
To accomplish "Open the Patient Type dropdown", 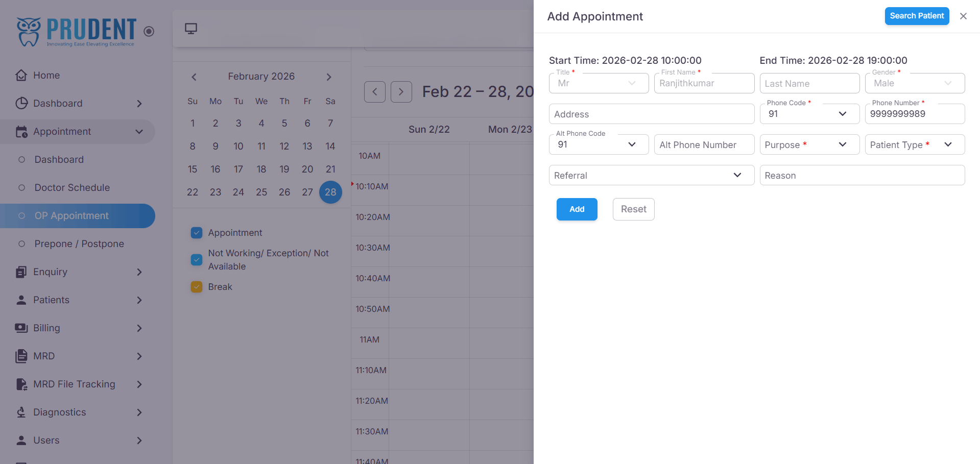I will [x=915, y=144].
